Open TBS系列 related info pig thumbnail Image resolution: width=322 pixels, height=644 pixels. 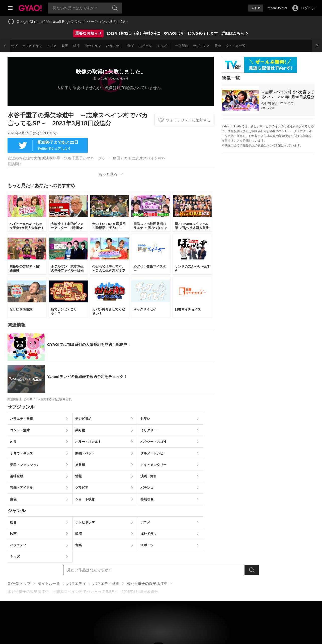tap(26, 347)
